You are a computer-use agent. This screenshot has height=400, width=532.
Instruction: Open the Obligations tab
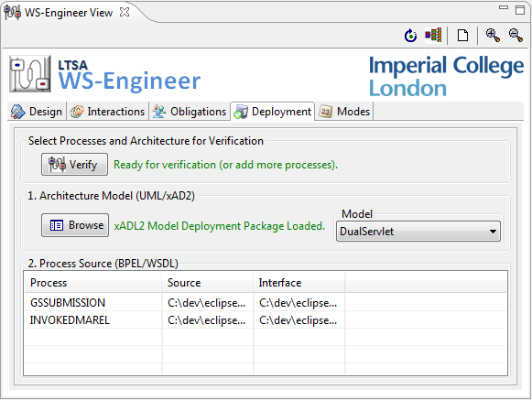point(190,112)
